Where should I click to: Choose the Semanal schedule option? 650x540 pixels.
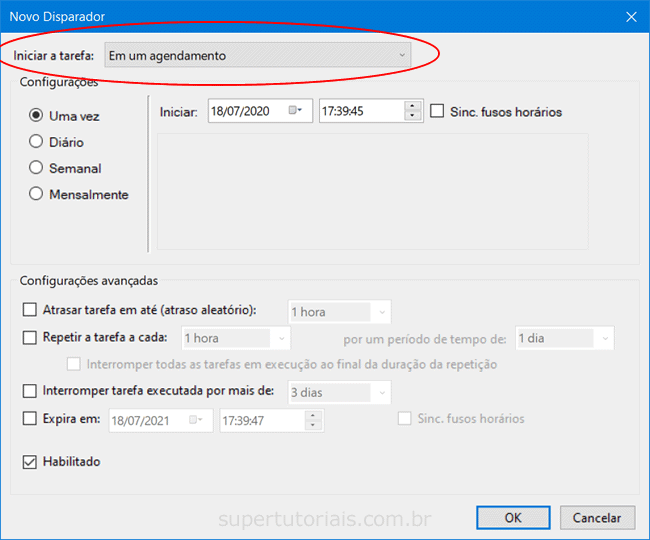click(x=36, y=168)
